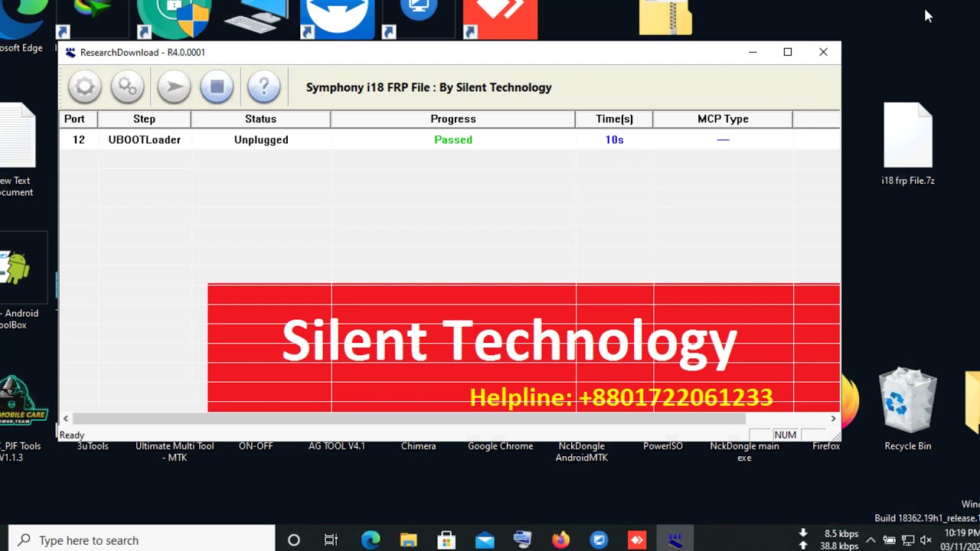
Task: Open Task View on the taskbar
Action: [331, 540]
